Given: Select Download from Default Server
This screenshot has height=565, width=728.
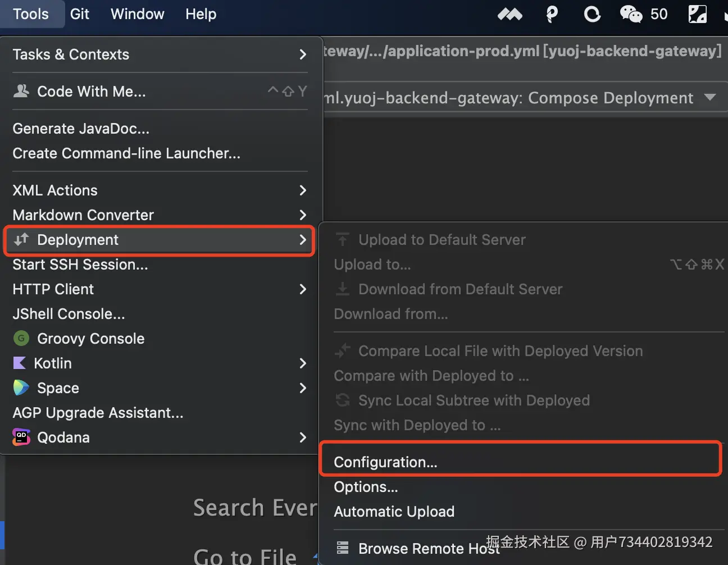Looking at the screenshot, I should (x=524, y=289).
